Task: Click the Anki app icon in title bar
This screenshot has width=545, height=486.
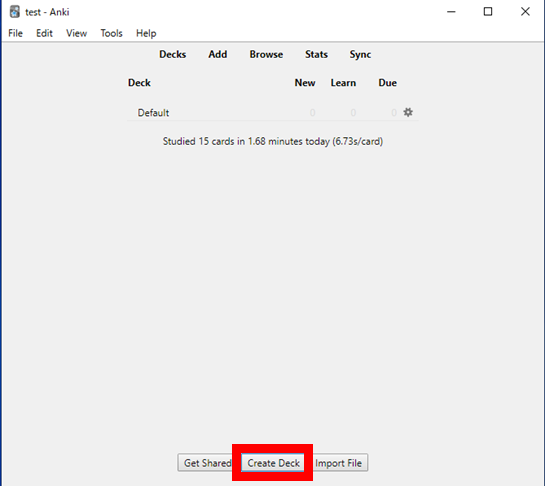Action: click(15, 12)
